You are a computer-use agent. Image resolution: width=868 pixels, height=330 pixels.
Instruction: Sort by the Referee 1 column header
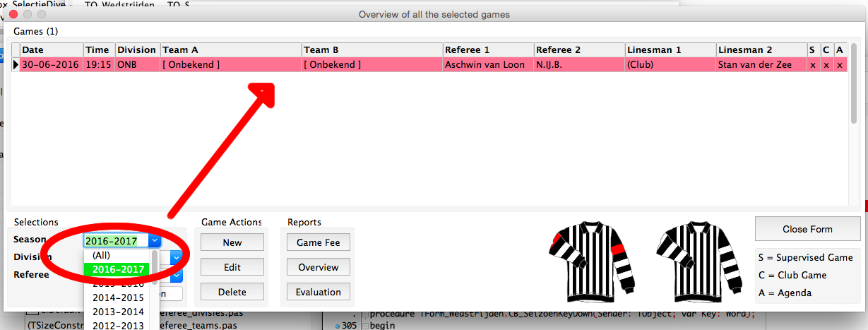(487, 50)
